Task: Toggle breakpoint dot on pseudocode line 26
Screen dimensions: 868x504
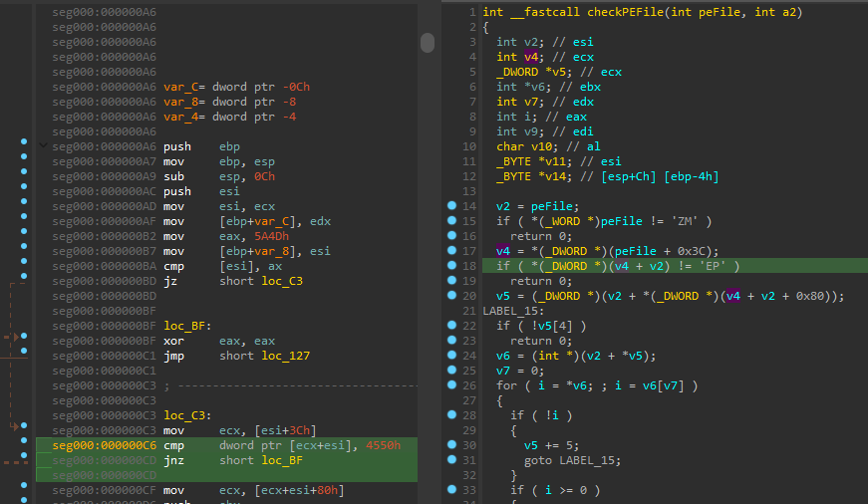Action: click(x=451, y=385)
